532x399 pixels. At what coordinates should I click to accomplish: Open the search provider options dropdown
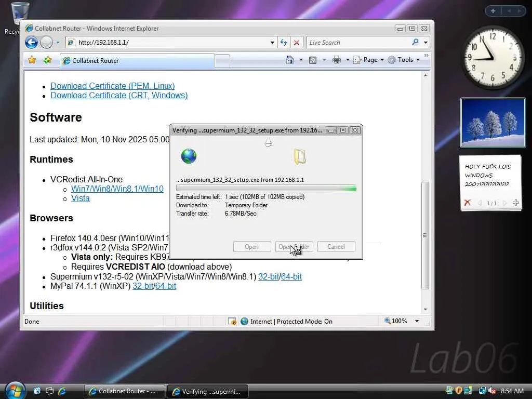click(x=425, y=43)
